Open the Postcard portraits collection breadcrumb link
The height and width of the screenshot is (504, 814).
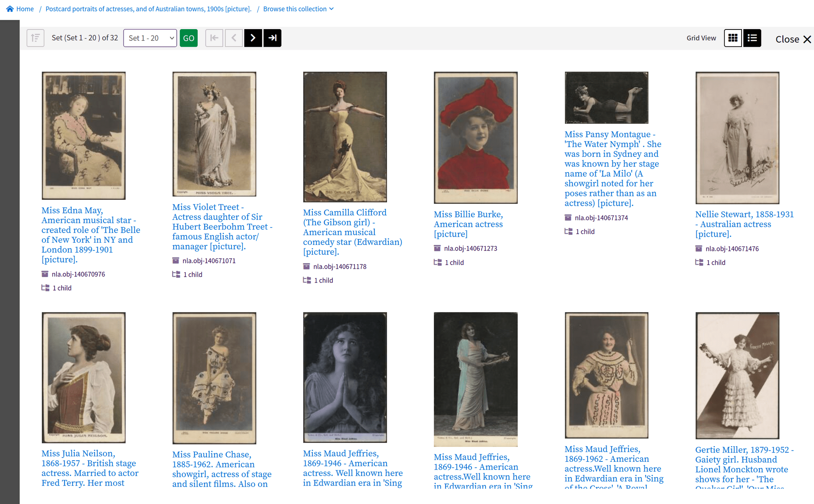tap(148, 9)
